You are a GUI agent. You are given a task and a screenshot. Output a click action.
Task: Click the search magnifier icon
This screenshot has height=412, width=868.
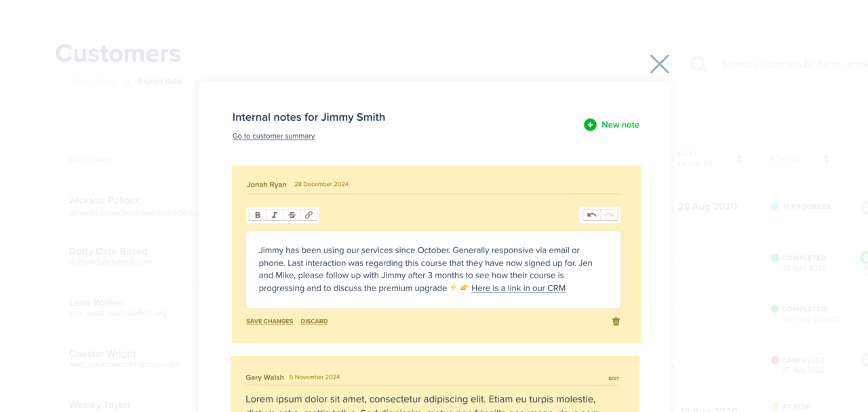coord(698,64)
